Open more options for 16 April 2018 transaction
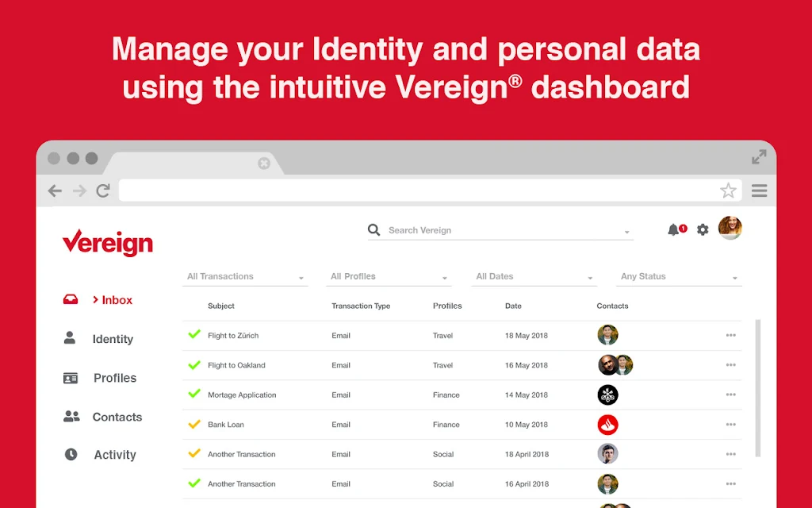The width and height of the screenshot is (812, 508). (x=730, y=483)
